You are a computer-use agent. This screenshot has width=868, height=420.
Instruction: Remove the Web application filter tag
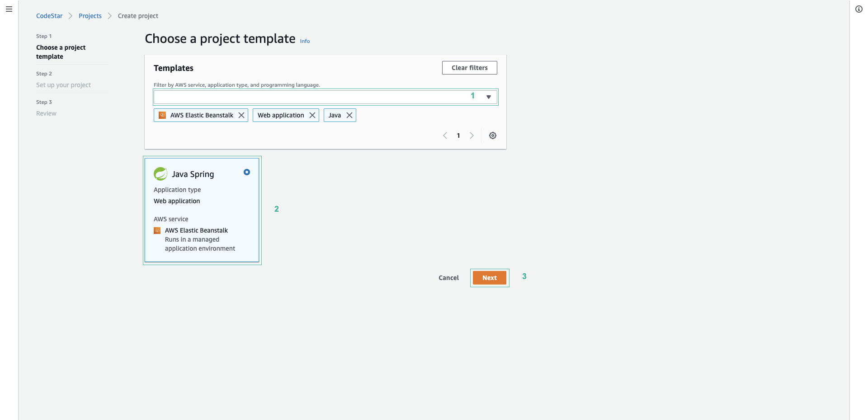point(312,115)
